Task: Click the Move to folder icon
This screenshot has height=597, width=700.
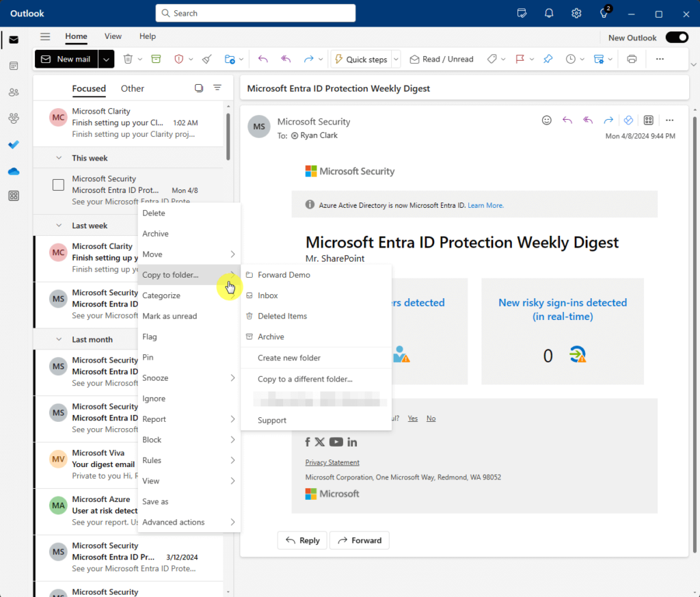Action: tap(230, 59)
